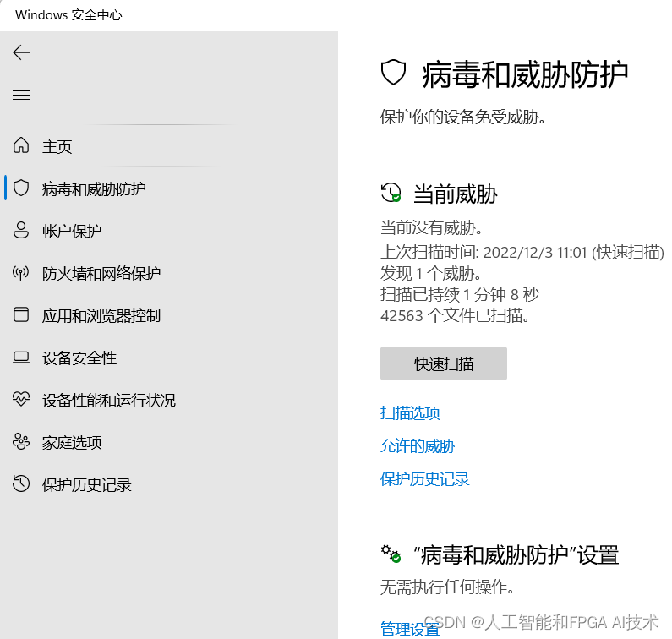Open 应用和浏览器控制 section
This screenshot has width=672, height=639.
click(x=101, y=315)
